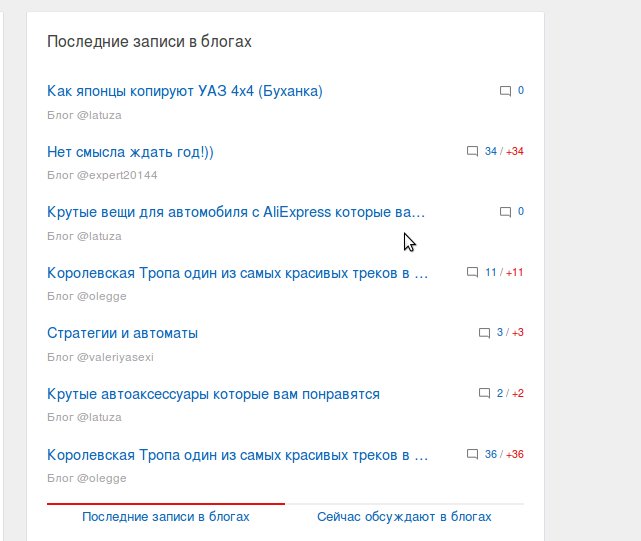Click new comments '+2' indicator
641x541 pixels.
pos(518,393)
